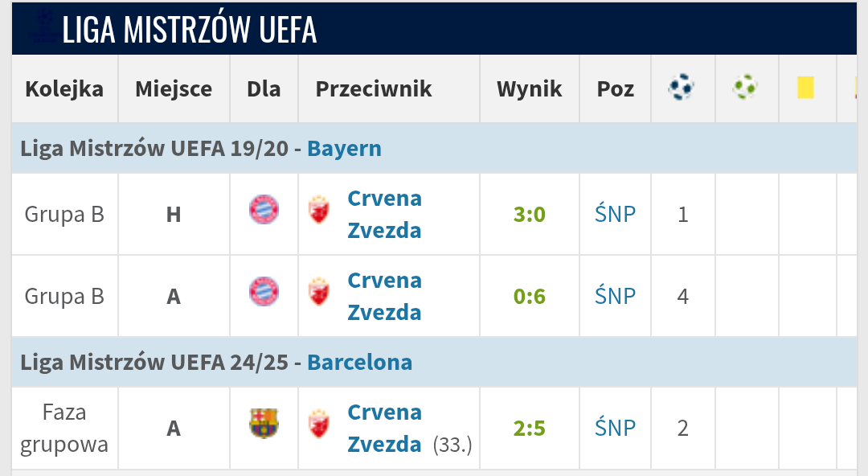Open the 2:5 match result
The height and width of the screenshot is (476, 868).
(530, 429)
